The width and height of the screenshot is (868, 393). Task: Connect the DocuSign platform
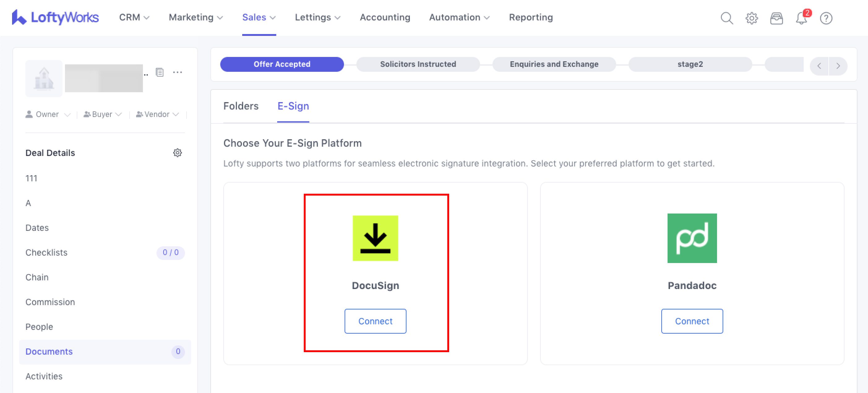pos(375,321)
